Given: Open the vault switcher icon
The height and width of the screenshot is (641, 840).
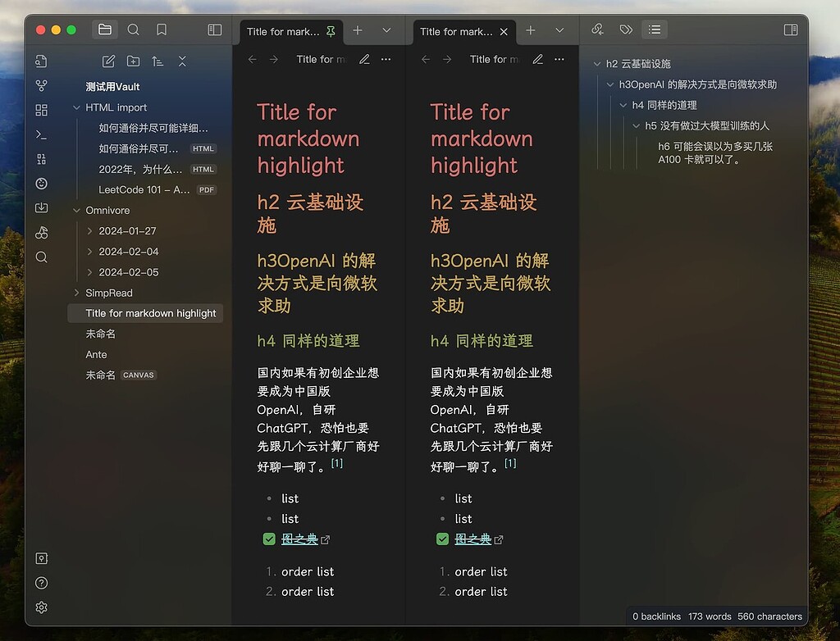Looking at the screenshot, I should tap(42, 558).
